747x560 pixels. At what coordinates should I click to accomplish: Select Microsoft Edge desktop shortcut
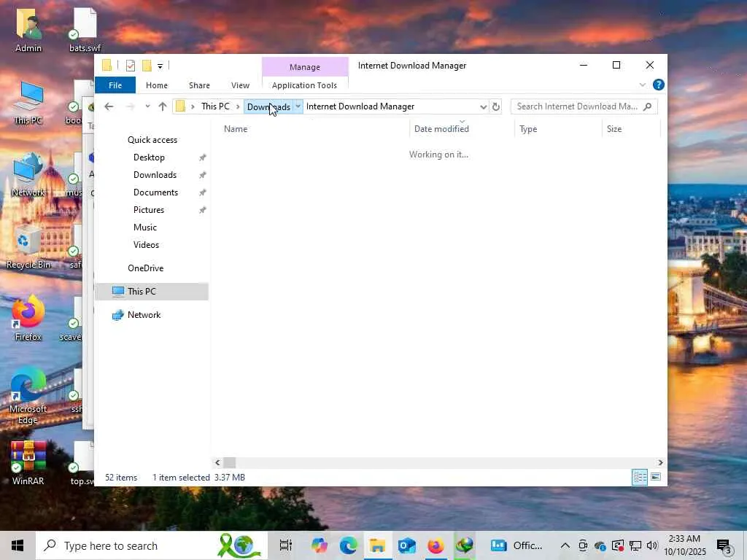pyautogui.click(x=28, y=396)
